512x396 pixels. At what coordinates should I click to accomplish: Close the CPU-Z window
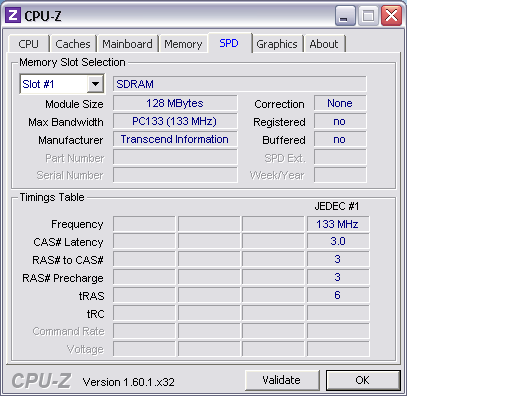click(x=391, y=16)
